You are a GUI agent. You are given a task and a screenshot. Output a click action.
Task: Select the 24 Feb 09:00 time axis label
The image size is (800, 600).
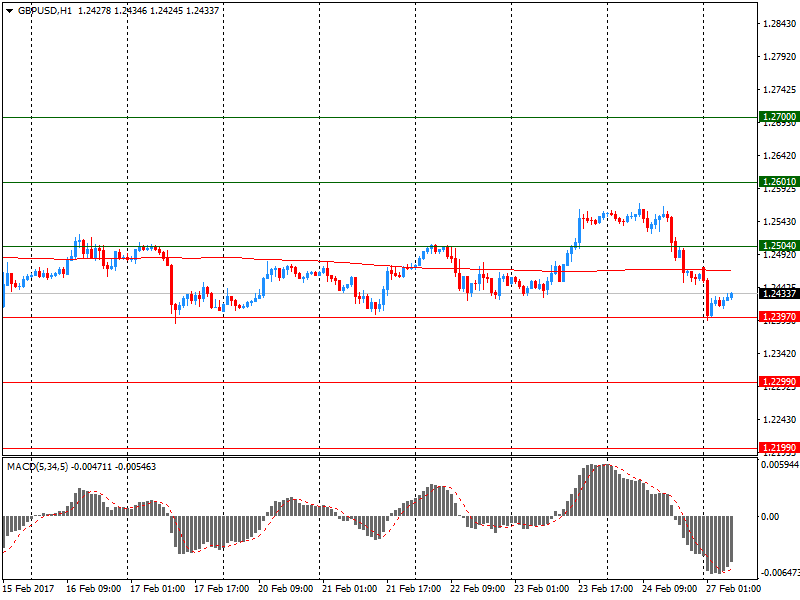pos(669,589)
